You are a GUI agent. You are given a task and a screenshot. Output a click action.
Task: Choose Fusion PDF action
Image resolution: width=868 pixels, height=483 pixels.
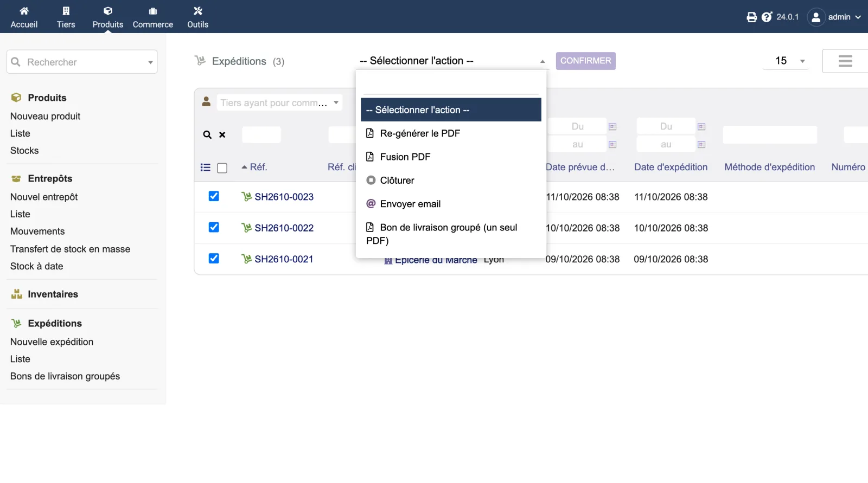point(451,157)
